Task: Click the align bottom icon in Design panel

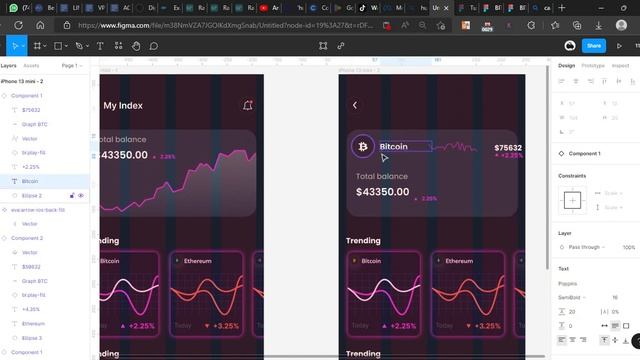Action: [x=633, y=81]
